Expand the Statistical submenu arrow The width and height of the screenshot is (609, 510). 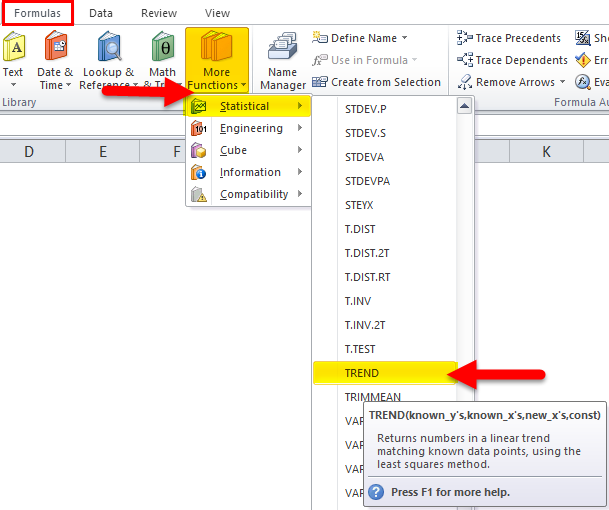pos(300,106)
